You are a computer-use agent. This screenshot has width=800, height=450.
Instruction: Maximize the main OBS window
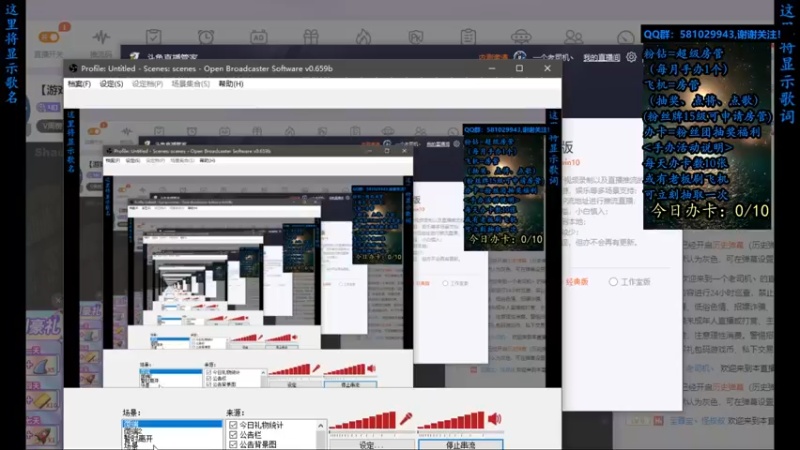(x=519, y=68)
